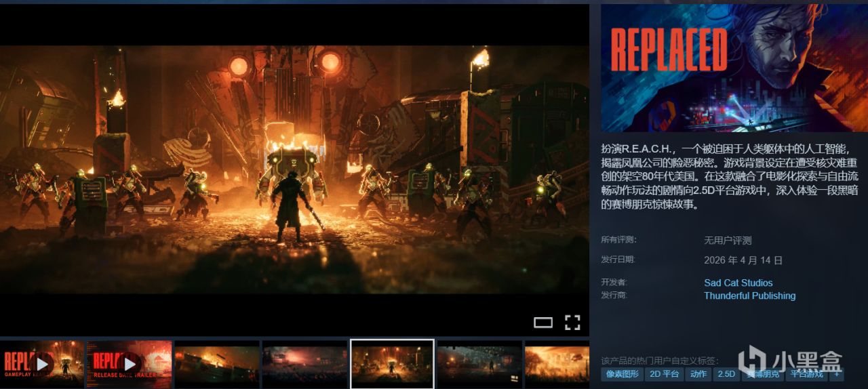Open fullscreen view of screenshot
868x389 pixels.
572,323
